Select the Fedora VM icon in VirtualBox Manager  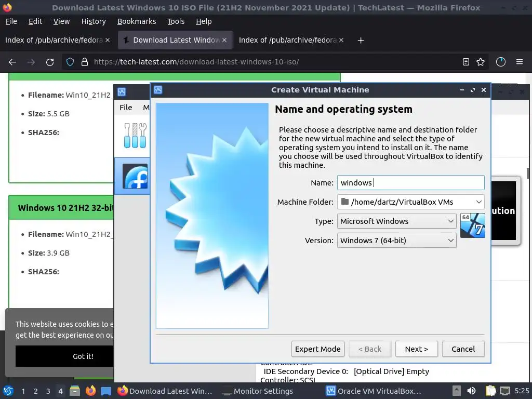coord(135,176)
